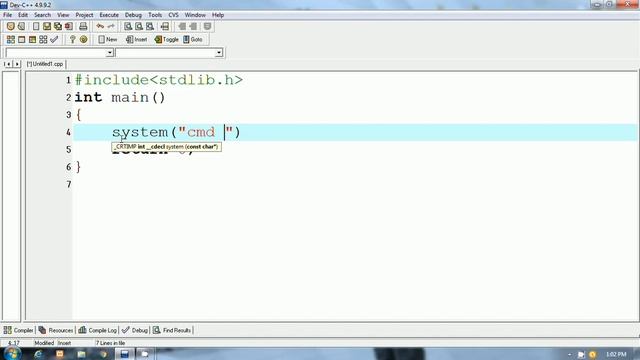Click the taskbar clock showing 1:02 PM
This screenshot has width=640, height=360.
(x=616, y=354)
